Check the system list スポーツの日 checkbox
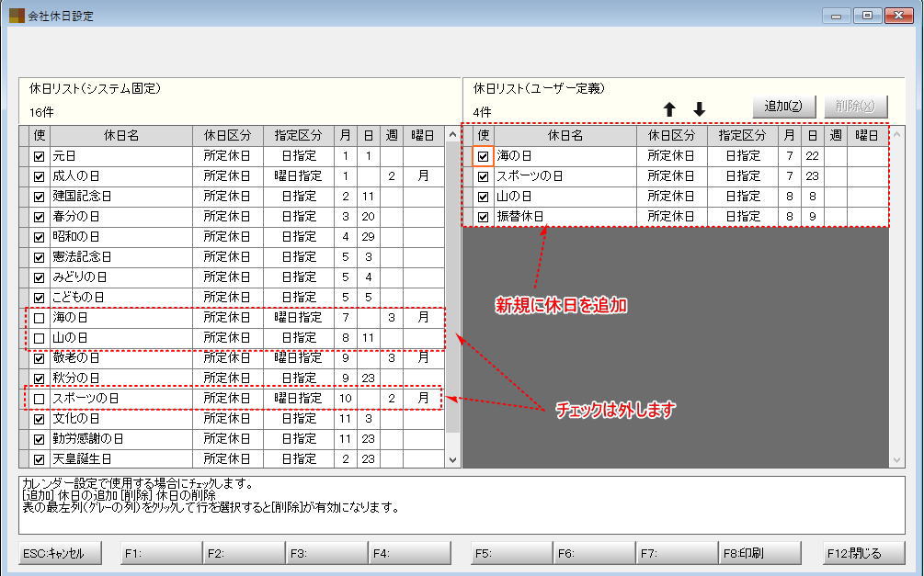The width and height of the screenshot is (924, 576). (39, 399)
